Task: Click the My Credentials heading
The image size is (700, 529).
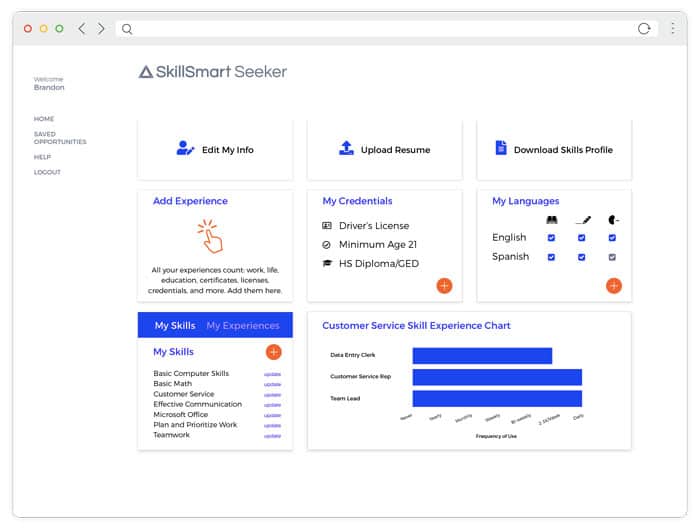Action: (357, 201)
